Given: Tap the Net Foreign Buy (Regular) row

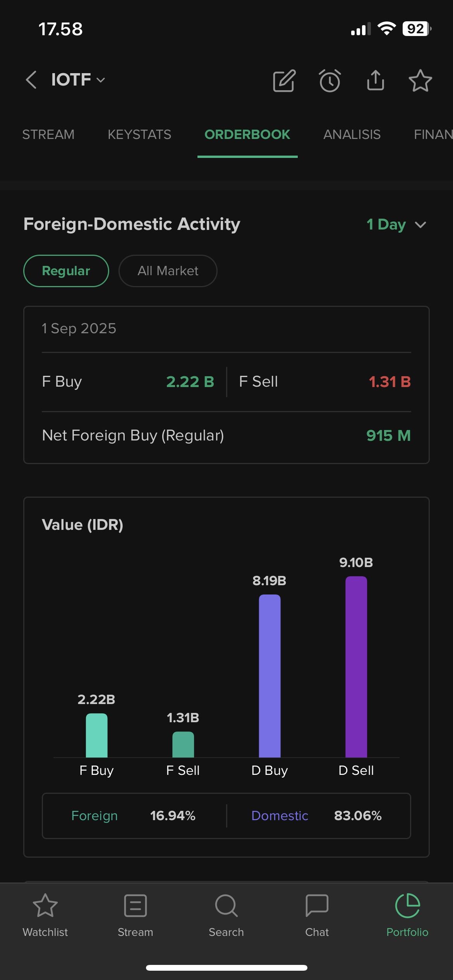Looking at the screenshot, I should click(226, 436).
